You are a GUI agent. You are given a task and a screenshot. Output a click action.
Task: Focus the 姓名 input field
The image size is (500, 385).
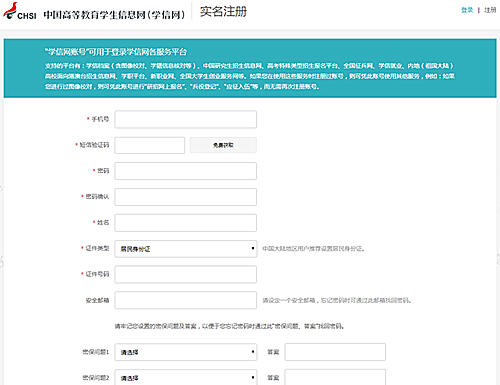(x=186, y=223)
